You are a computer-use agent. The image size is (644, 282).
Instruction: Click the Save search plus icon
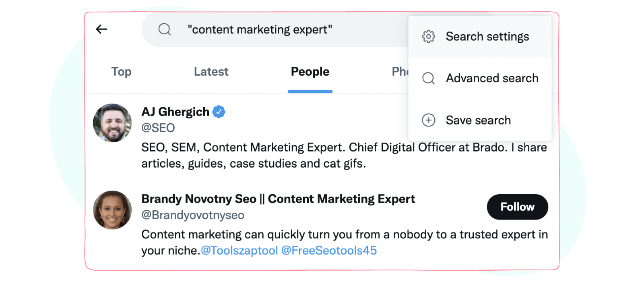428,120
